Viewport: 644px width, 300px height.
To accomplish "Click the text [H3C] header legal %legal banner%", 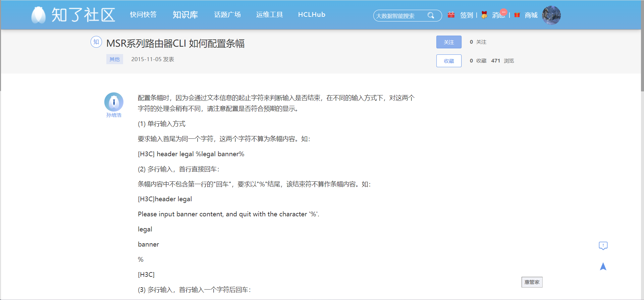I will tap(191, 154).
